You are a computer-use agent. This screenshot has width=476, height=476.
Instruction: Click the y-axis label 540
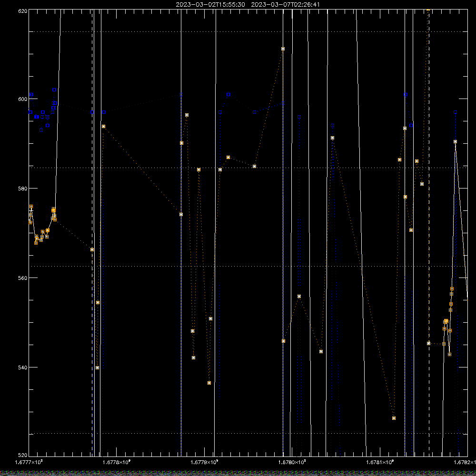click(x=23, y=367)
